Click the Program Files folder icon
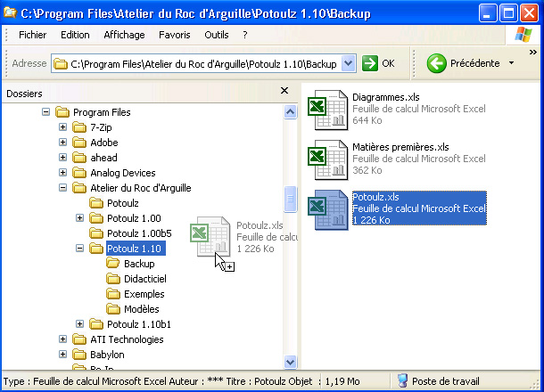544x392 pixels. 62,112
